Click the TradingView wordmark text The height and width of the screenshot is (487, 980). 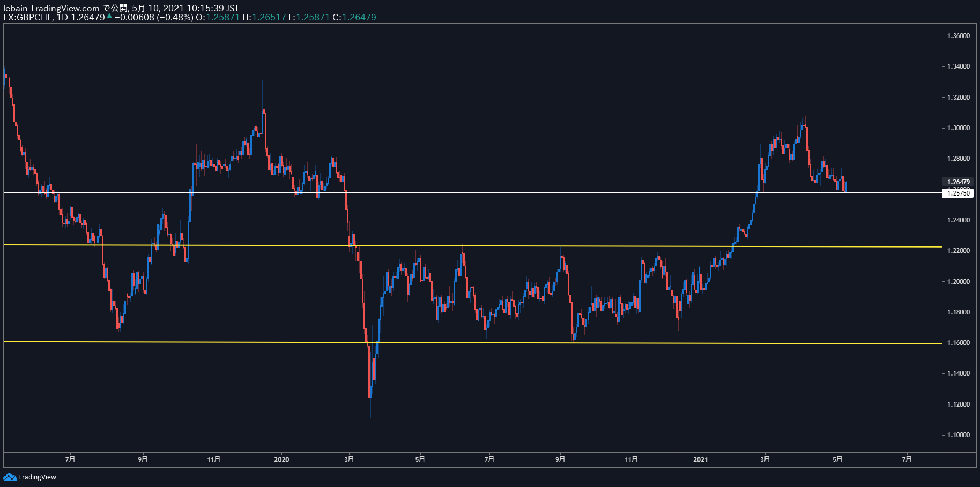coord(37,477)
